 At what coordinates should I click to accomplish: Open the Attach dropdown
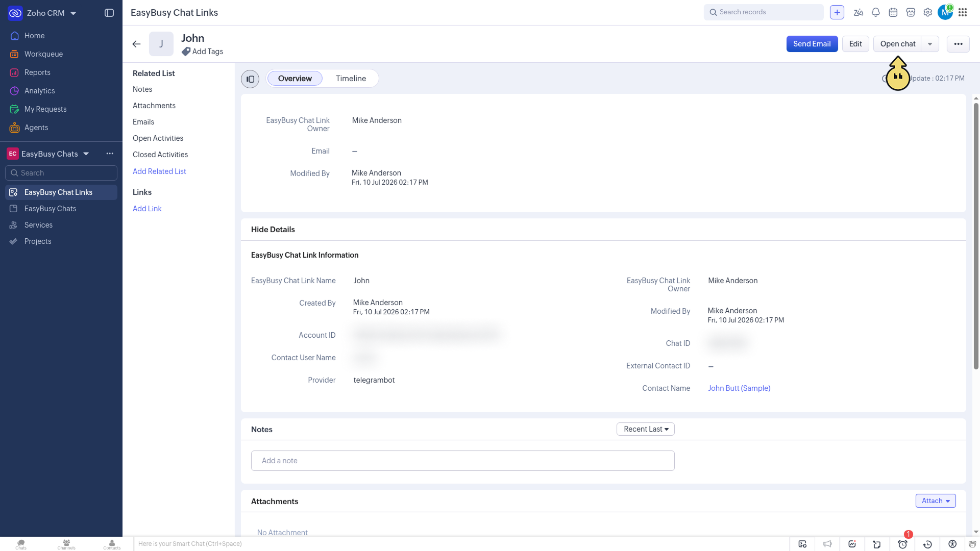coord(936,501)
